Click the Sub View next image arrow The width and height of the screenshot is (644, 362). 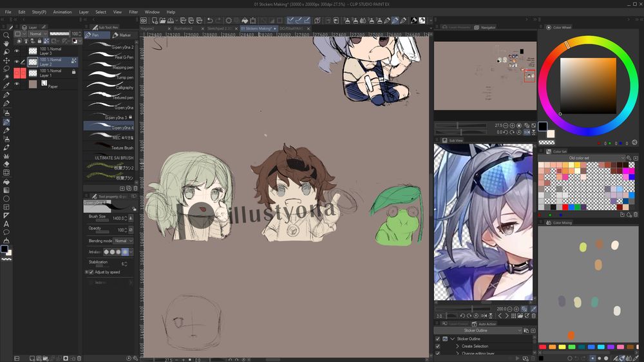506,316
